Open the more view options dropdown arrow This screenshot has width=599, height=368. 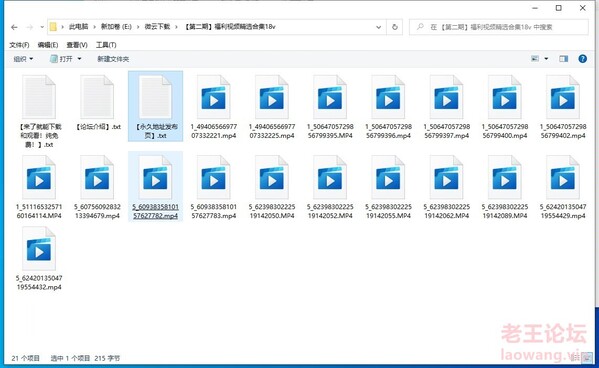[x=546, y=58]
